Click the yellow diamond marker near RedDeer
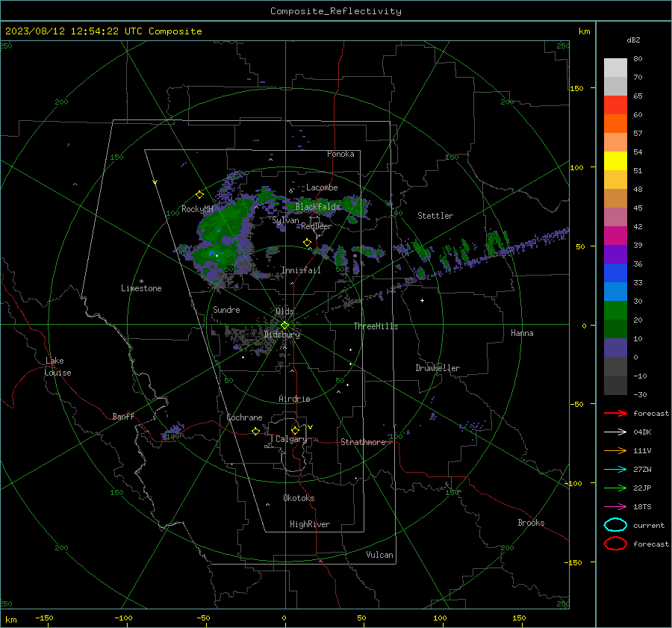 pos(308,243)
